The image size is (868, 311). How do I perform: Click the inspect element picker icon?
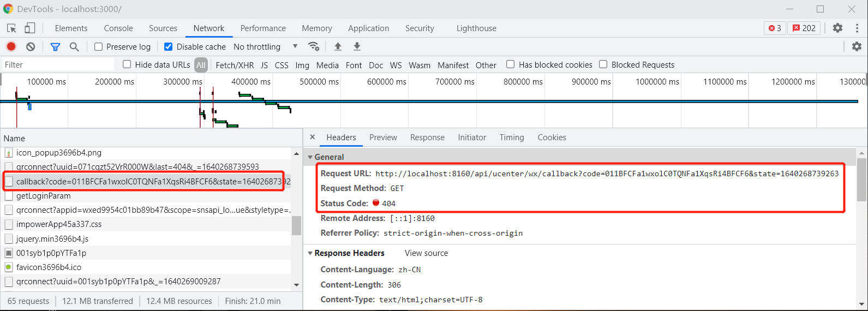(x=11, y=28)
